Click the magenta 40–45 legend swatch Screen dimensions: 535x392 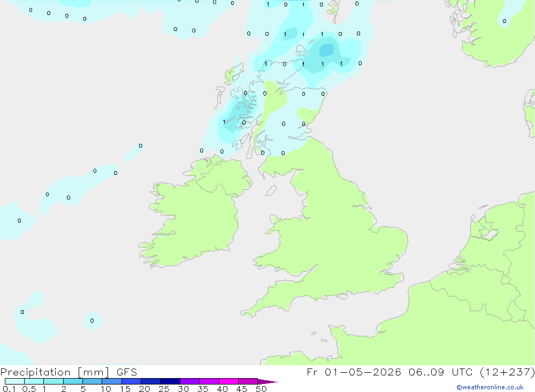point(228,381)
